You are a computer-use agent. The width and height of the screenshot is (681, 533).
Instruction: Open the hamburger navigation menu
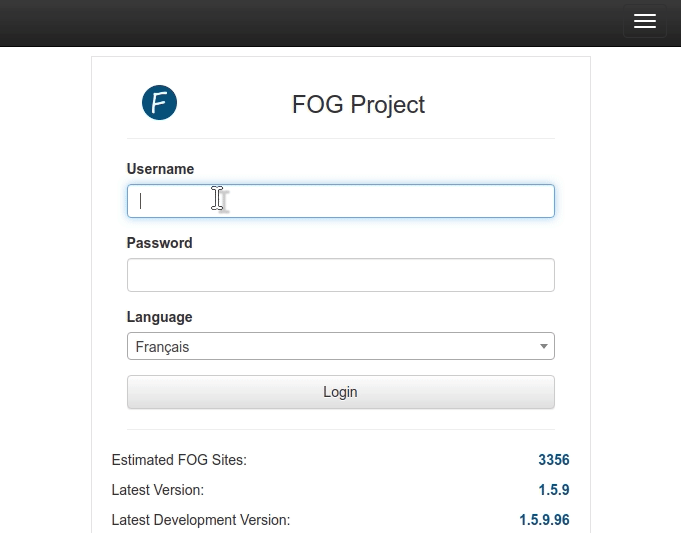pyautogui.click(x=645, y=21)
